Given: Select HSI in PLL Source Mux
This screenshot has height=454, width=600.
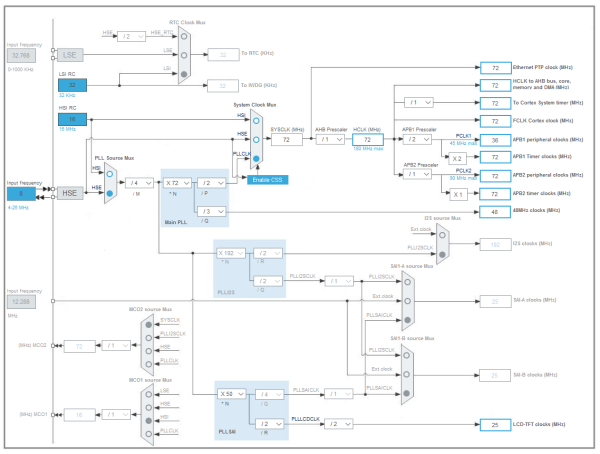Looking at the screenshot, I should tap(108, 173).
